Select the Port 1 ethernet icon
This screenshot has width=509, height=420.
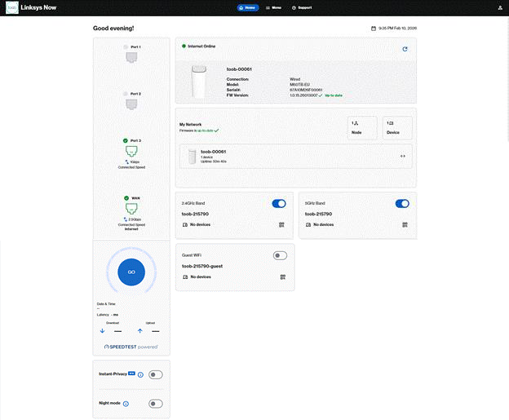pos(131,57)
